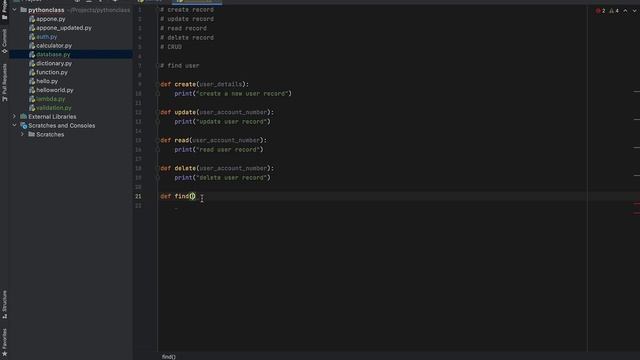Place cursor on "# find user" comment

(x=180, y=66)
